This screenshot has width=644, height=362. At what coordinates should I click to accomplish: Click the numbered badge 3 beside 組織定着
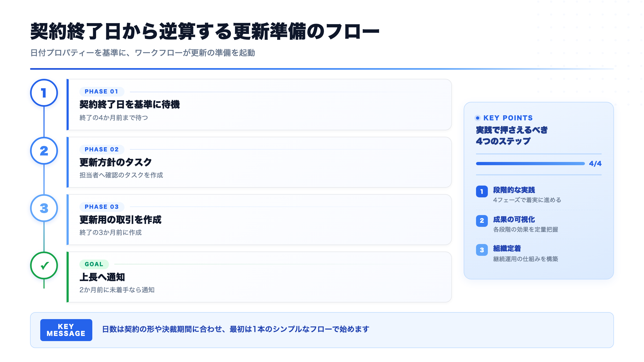482,250
